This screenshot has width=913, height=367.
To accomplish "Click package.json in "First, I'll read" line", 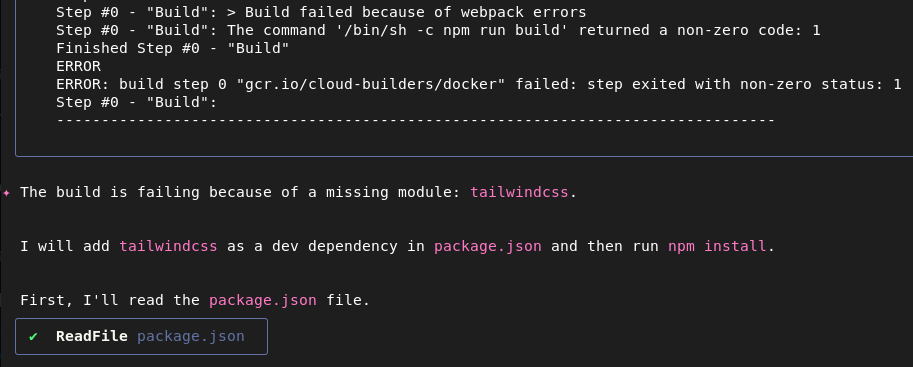I will (x=263, y=301).
